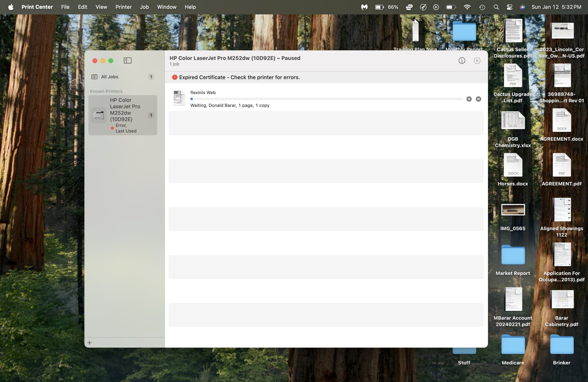This screenshot has height=382, width=588.
Task: Open the printer info button
Action: [462, 60]
